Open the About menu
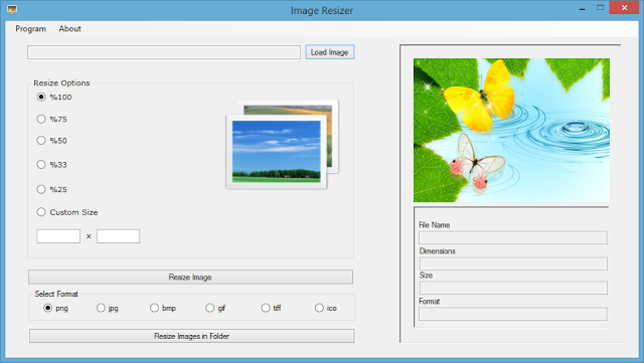The height and width of the screenshot is (363, 644). [70, 29]
